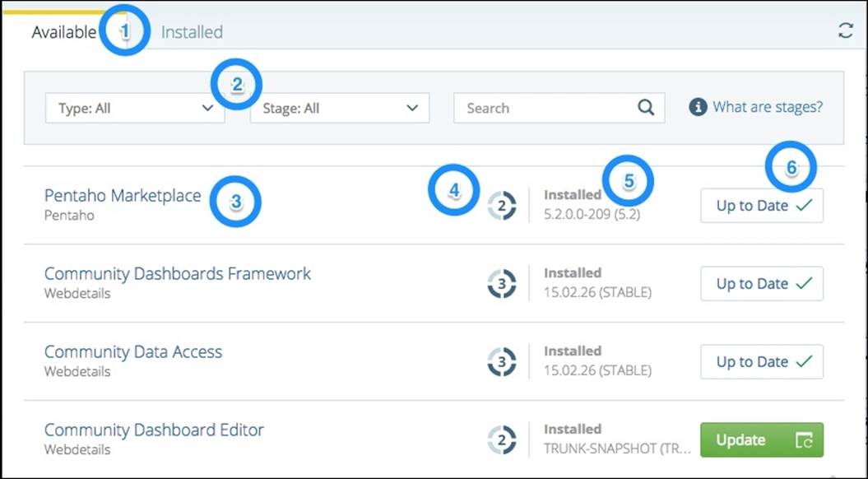
Task: Click the refresh icon in top-right corner
Action: coord(847,30)
